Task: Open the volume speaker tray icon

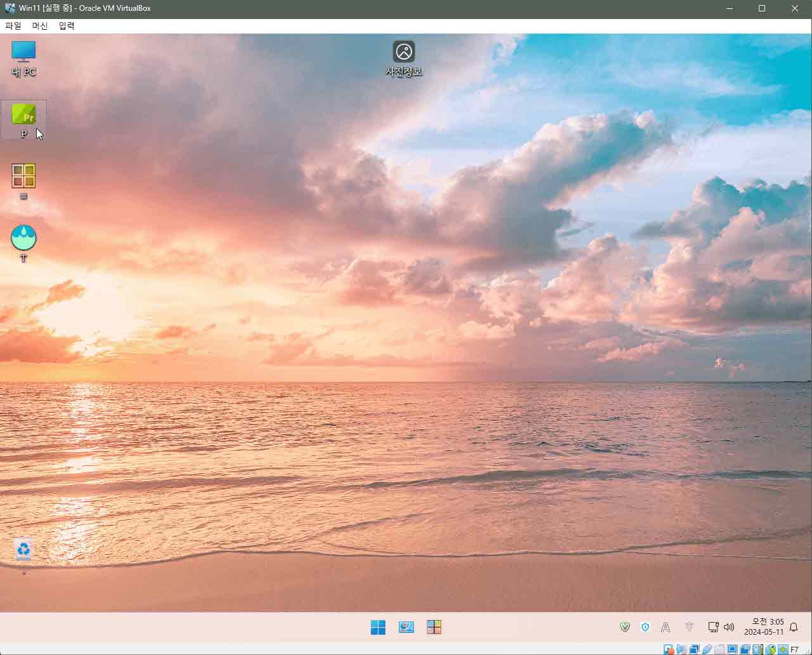Action: pyautogui.click(x=729, y=627)
